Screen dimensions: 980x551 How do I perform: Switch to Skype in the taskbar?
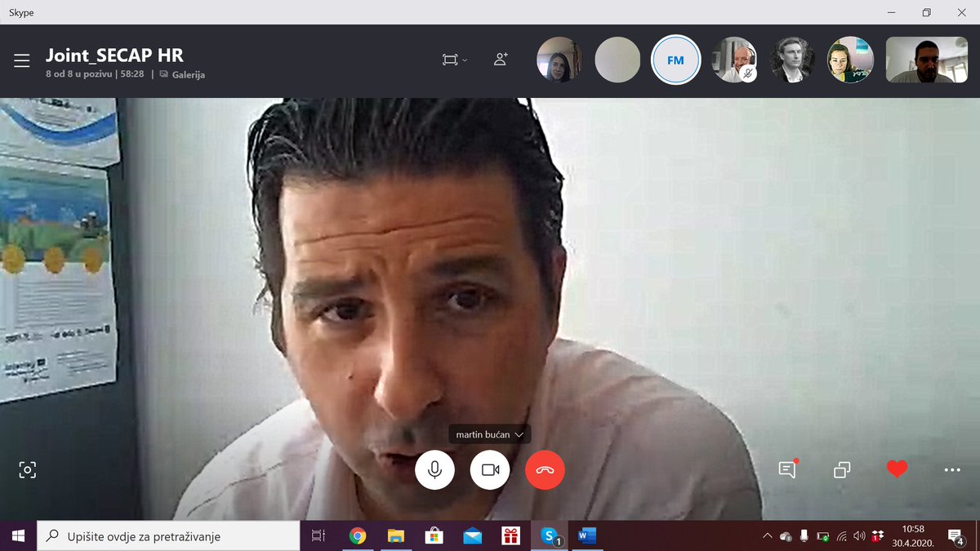[550, 536]
